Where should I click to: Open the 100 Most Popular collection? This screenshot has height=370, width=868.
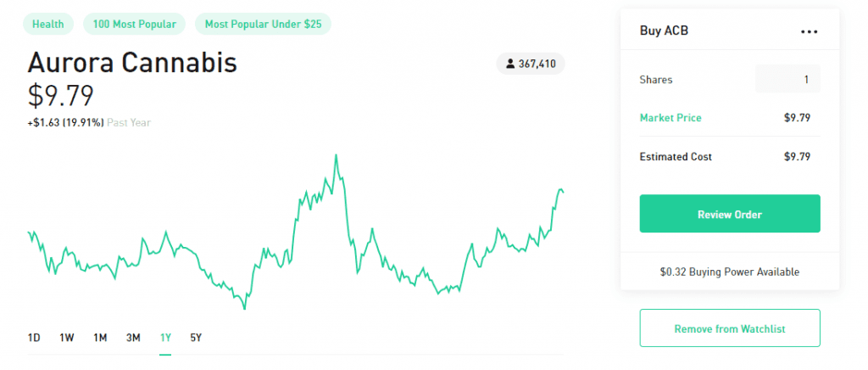click(x=135, y=24)
